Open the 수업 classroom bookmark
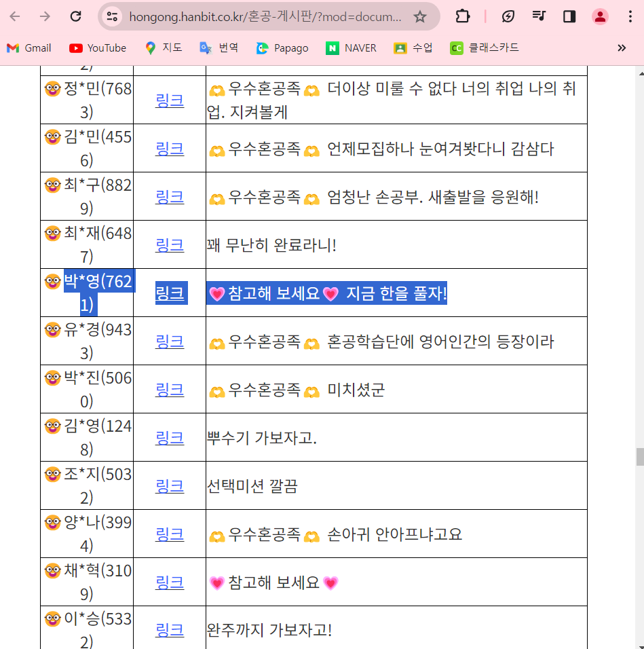644x649 pixels. pos(413,48)
